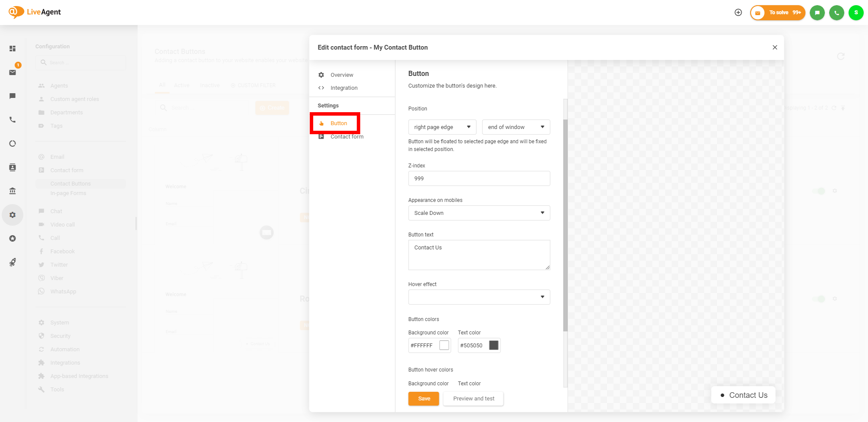
Task: Open the Chats icon in left sidebar
Action: click(x=13, y=96)
